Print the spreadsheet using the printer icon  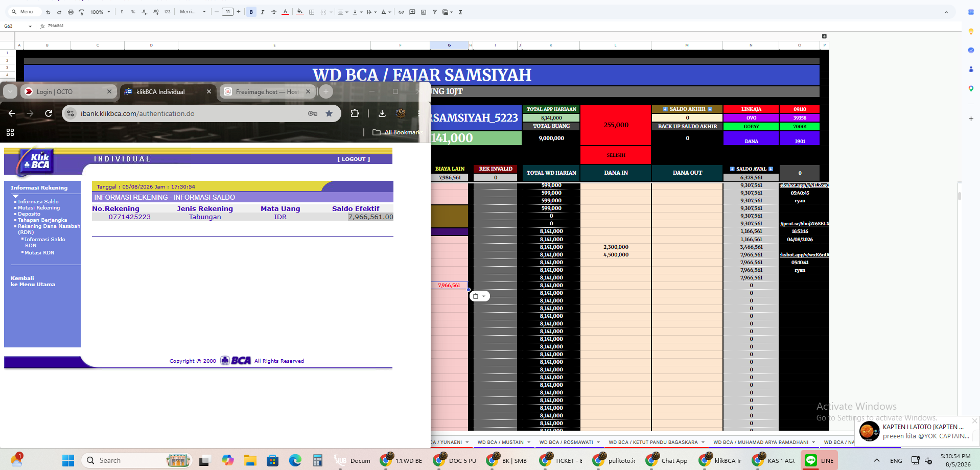pyautogui.click(x=71, y=12)
